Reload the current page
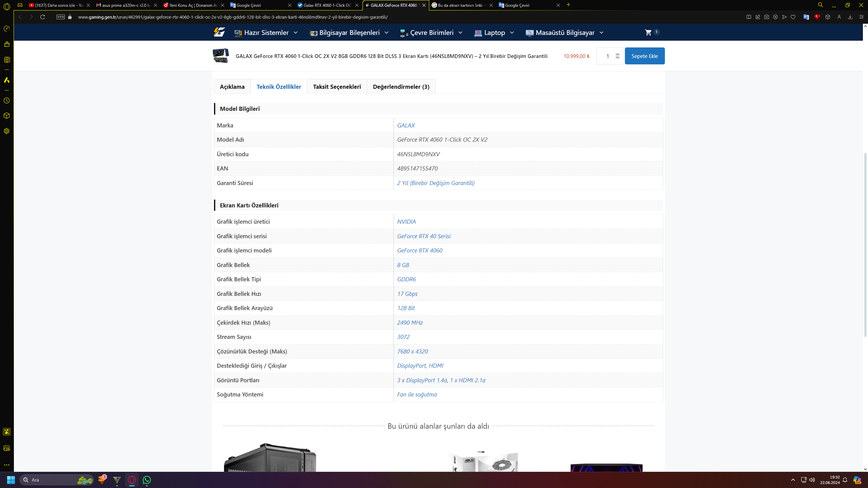The width and height of the screenshot is (868, 488). (42, 17)
